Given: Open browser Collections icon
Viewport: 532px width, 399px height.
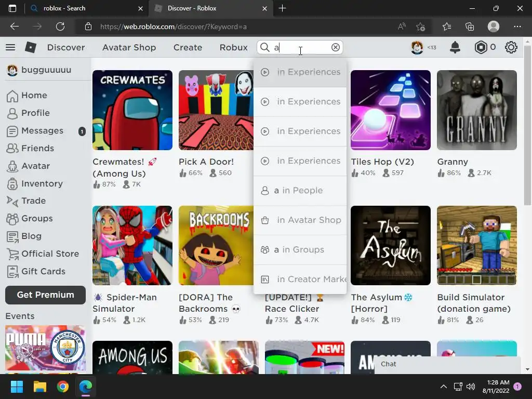Looking at the screenshot, I should 470,26.
